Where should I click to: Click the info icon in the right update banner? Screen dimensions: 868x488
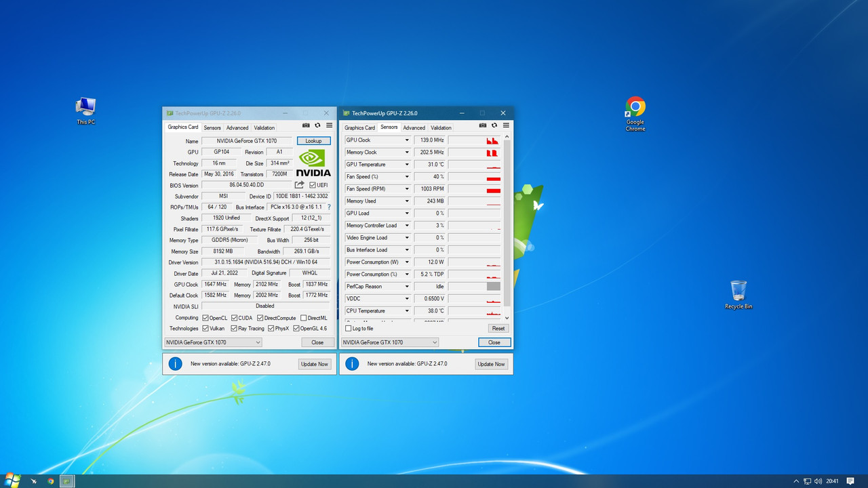352,363
